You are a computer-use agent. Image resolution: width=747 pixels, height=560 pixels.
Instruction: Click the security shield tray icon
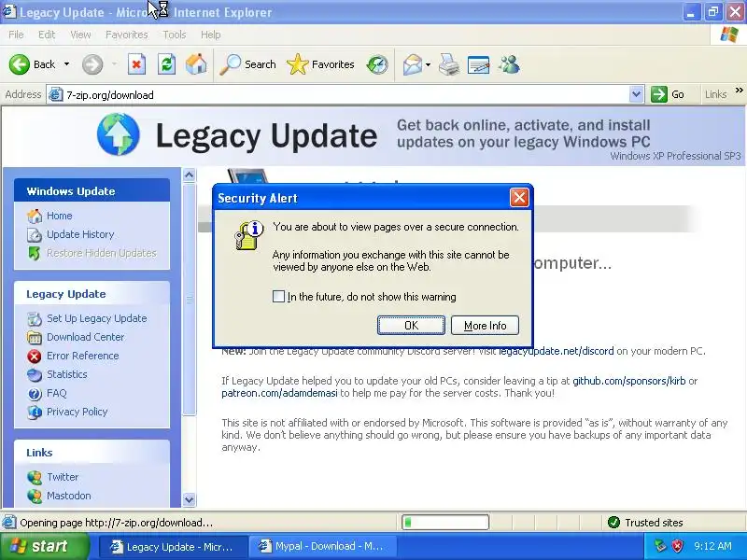coord(677,546)
